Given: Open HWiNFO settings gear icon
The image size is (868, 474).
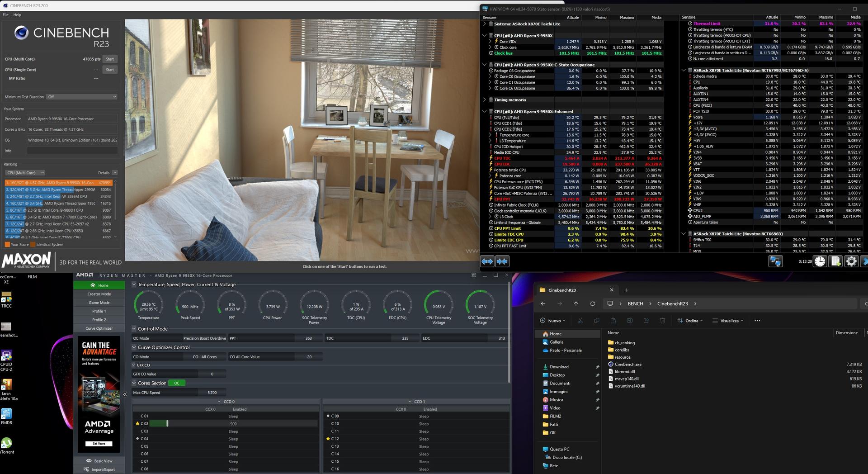Looking at the screenshot, I should (851, 261).
